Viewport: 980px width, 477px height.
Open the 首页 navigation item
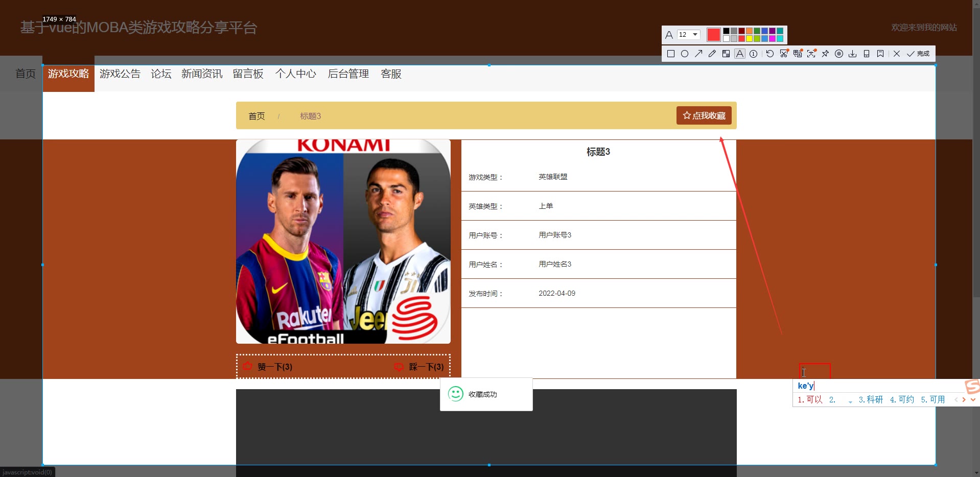26,74
